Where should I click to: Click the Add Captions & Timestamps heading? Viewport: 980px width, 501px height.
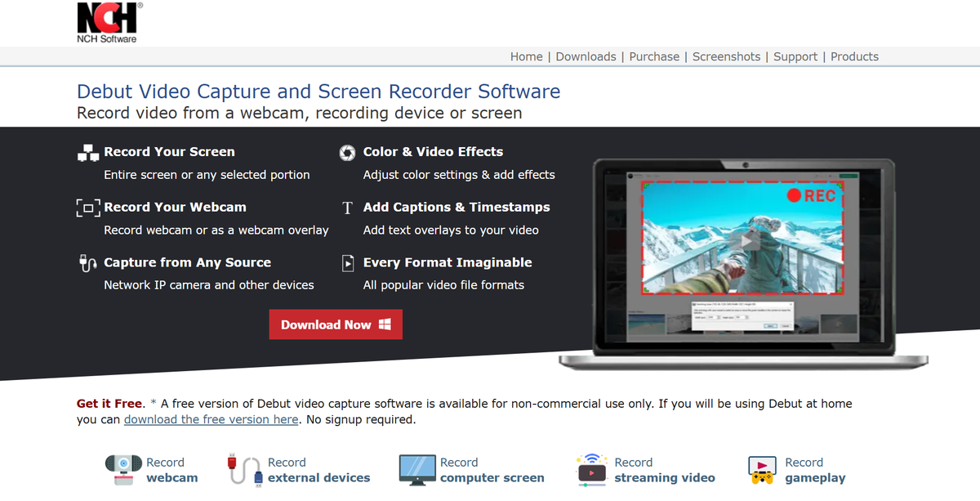(x=457, y=208)
